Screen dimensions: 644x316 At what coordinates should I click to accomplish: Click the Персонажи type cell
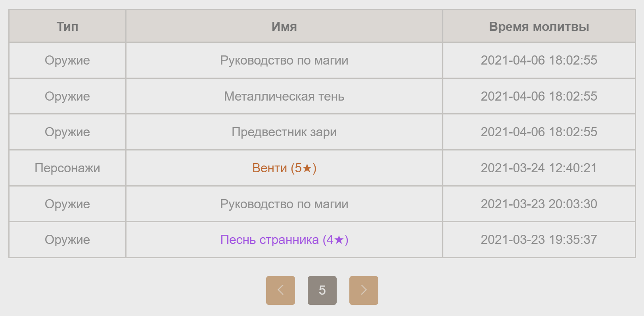(x=67, y=168)
